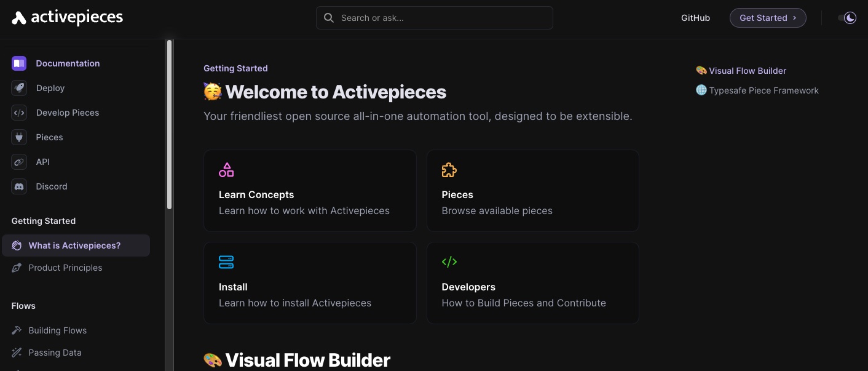Click 'Learn how to install Activepieces' text
868x371 pixels.
pos(295,303)
